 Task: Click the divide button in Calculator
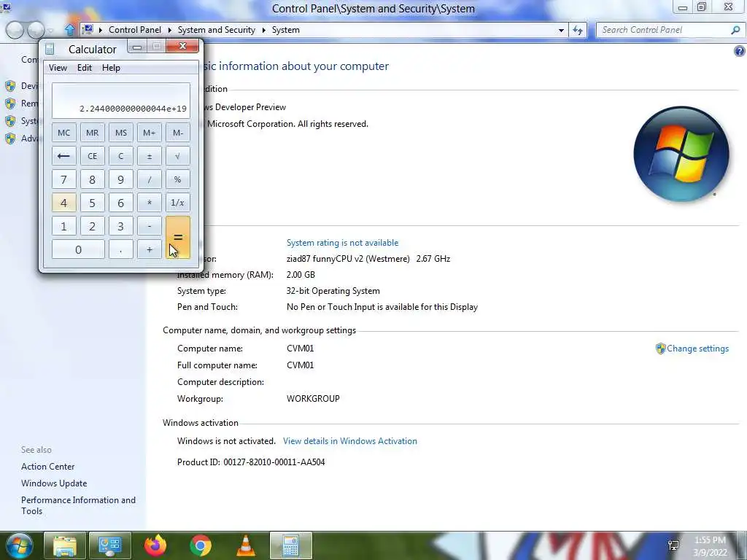pyautogui.click(x=149, y=179)
